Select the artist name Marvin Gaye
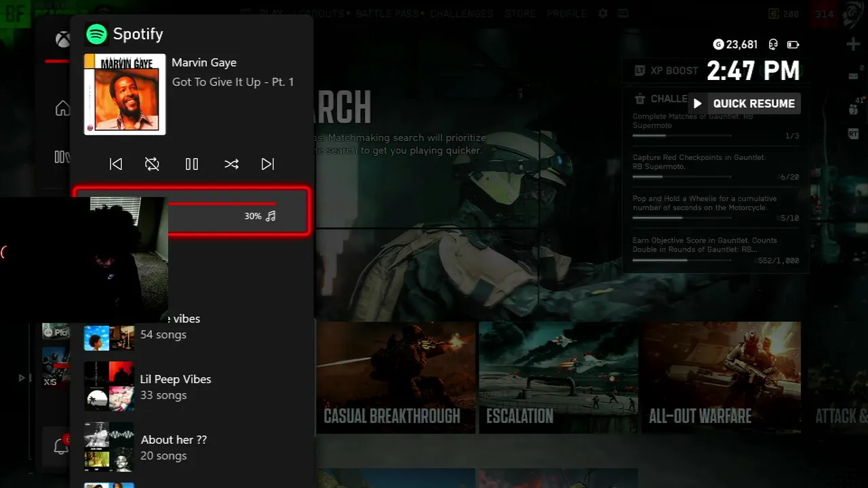This screenshot has height=488, width=868. pos(204,62)
